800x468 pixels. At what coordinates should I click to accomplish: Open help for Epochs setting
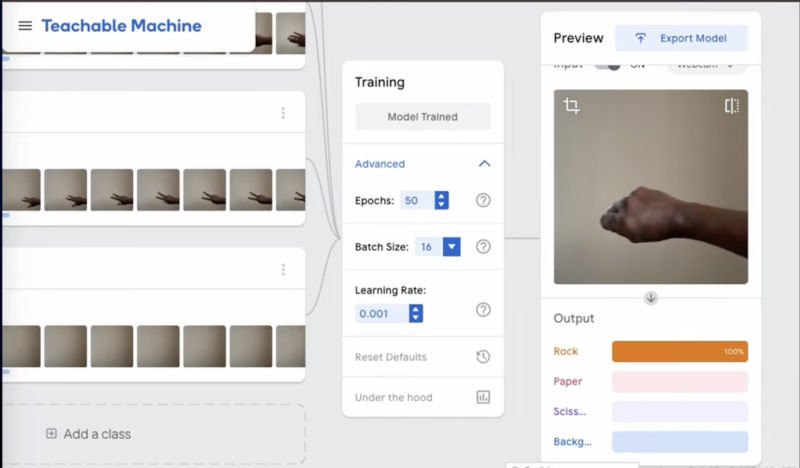click(483, 200)
